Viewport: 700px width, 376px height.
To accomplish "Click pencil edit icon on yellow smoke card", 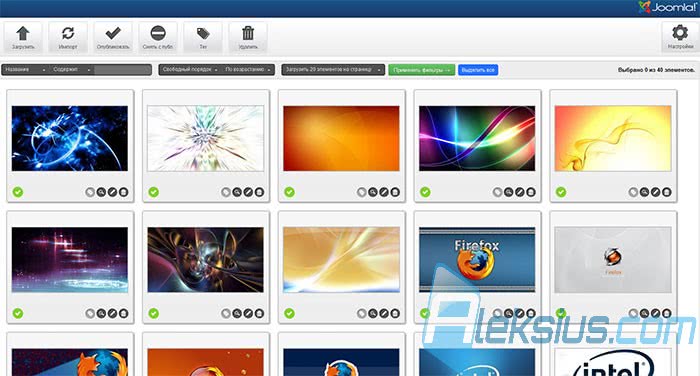I will click(x=655, y=192).
